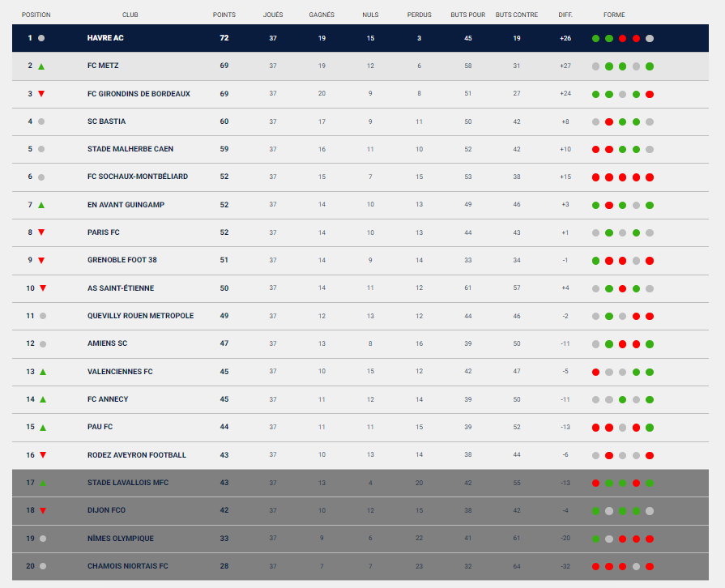725x588 pixels.
Task: Click the FORME column header
Action: (614, 15)
